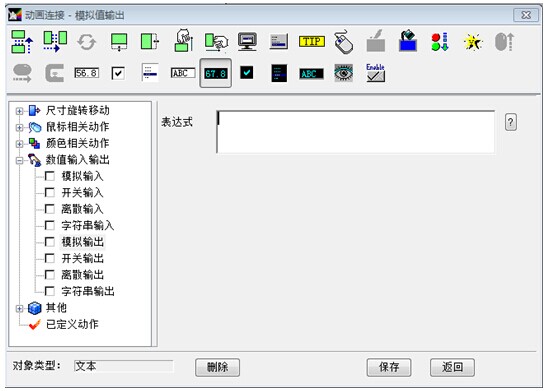Select the 尺寸旋转移动 tree label
The height and width of the screenshot is (391, 545).
[x=78, y=111]
